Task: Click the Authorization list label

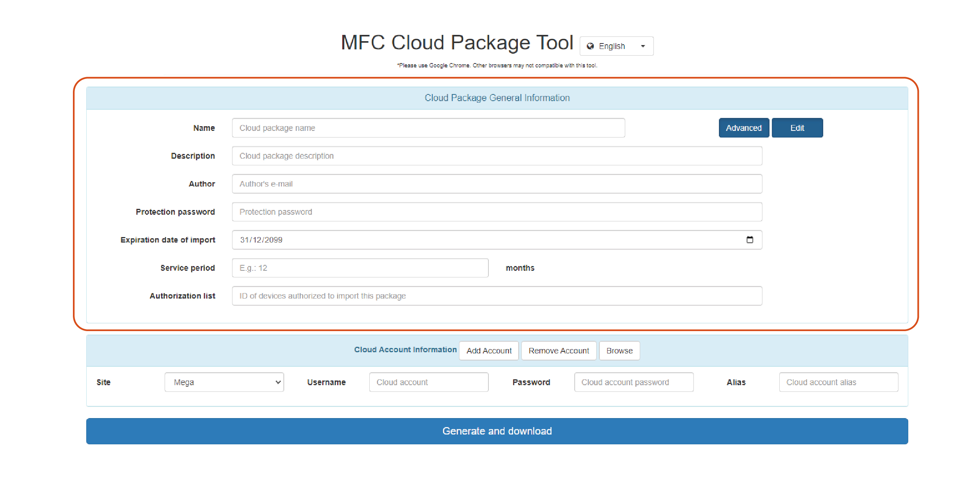Action: [x=182, y=296]
